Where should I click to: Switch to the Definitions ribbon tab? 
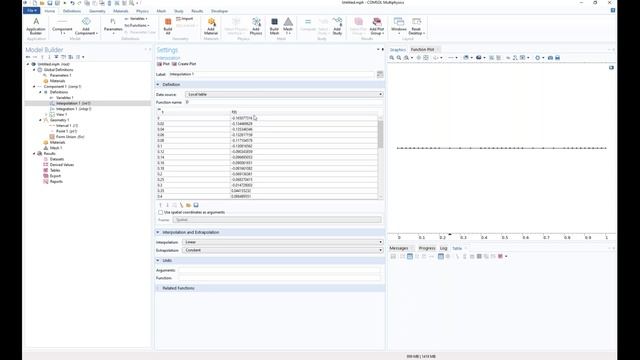(72, 11)
